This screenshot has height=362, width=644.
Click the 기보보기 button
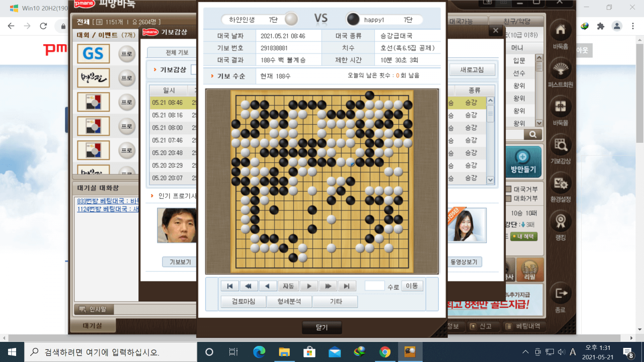tap(180, 262)
